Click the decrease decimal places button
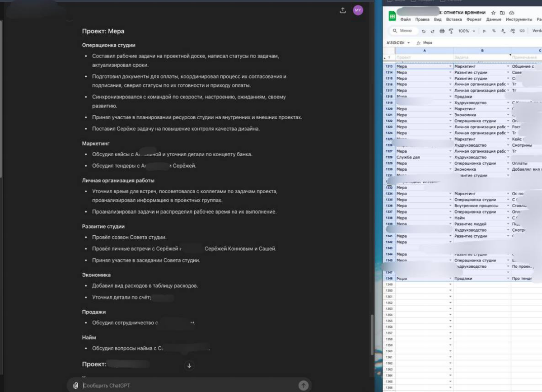The width and height of the screenshot is (542, 392). pyautogui.click(x=502, y=31)
